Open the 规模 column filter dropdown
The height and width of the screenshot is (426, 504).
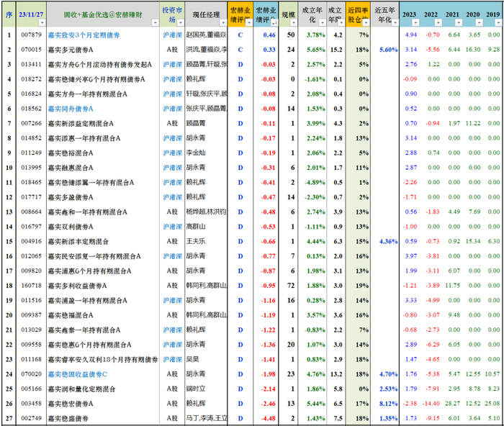tap(293, 22)
